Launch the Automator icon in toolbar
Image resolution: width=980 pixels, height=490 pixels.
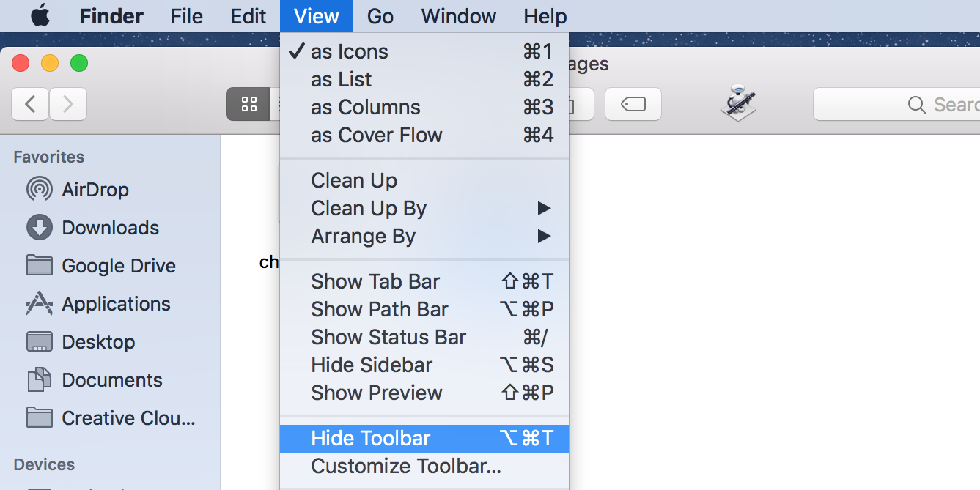click(x=738, y=103)
